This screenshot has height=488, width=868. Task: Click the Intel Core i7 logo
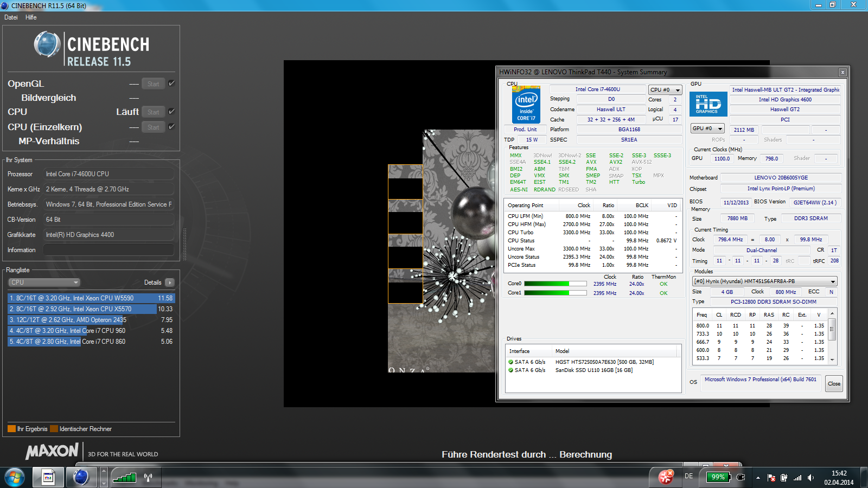pyautogui.click(x=526, y=105)
